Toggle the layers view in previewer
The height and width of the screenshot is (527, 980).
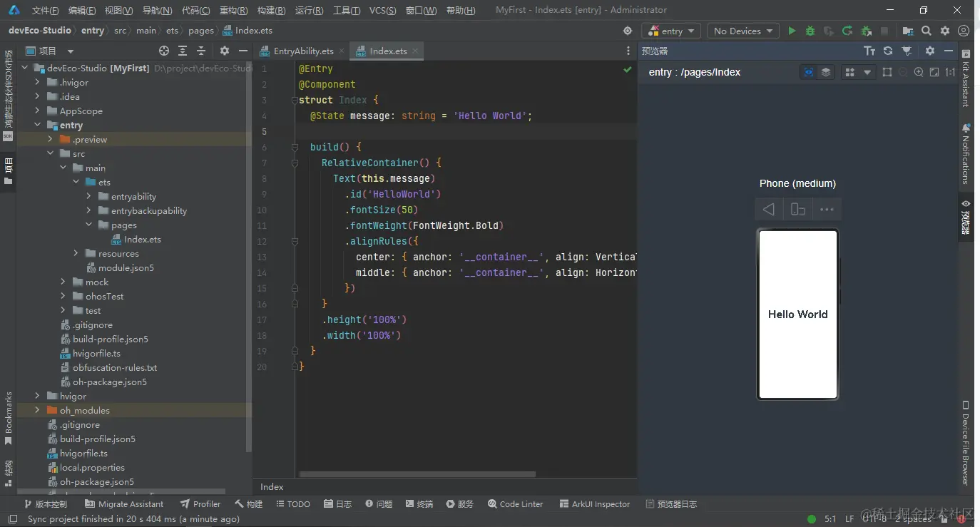826,72
